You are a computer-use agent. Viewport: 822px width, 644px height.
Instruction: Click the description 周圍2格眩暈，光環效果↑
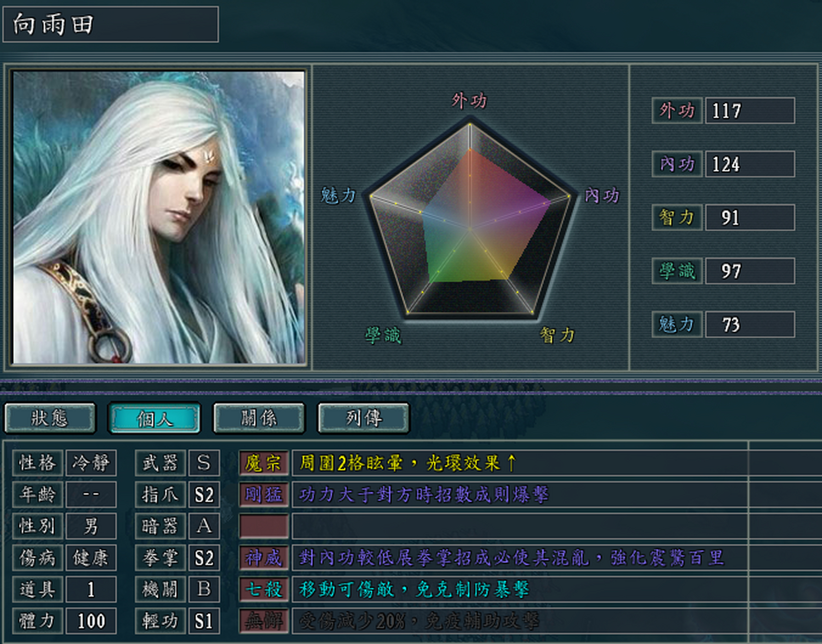(408, 463)
